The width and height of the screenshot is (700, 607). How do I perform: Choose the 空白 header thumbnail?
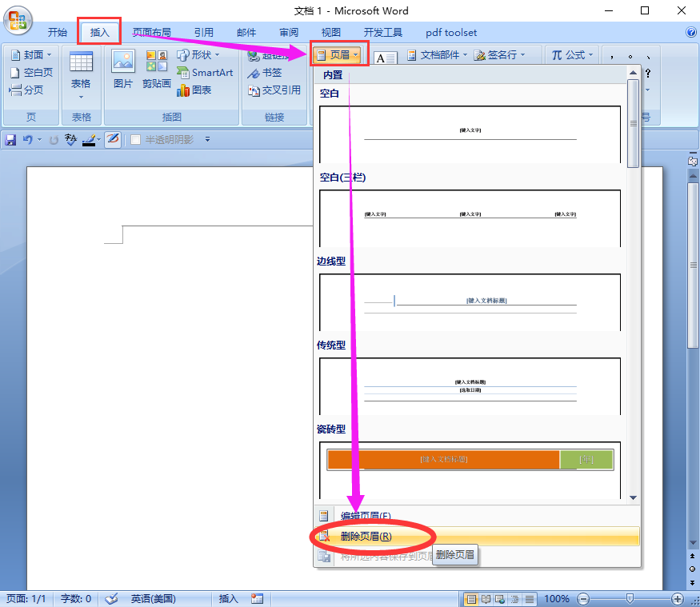click(x=470, y=134)
